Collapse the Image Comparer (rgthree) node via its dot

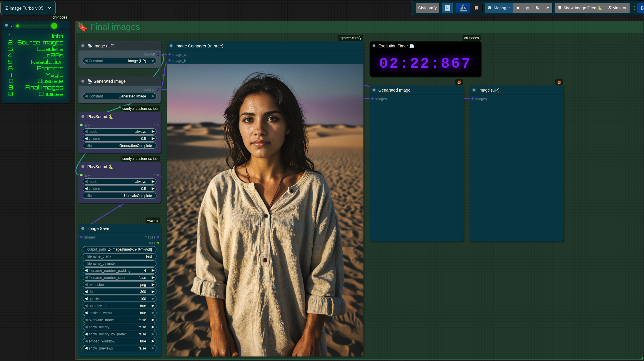(171, 46)
